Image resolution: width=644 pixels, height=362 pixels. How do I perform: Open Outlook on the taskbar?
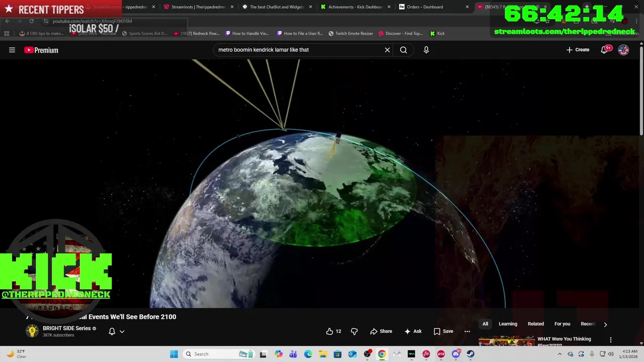pyautogui.click(x=352, y=354)
